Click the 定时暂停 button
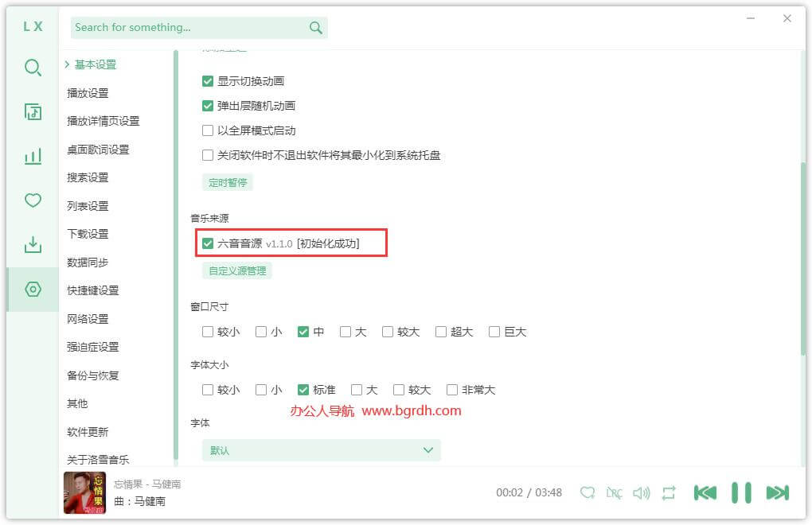This screenshot has width=812, height=525. [x=227, y=183]
